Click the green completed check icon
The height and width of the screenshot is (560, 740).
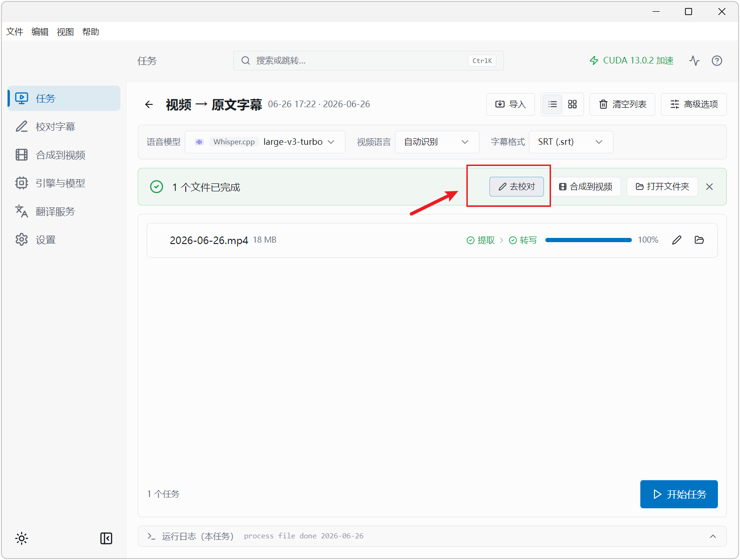tap(157, 187)
